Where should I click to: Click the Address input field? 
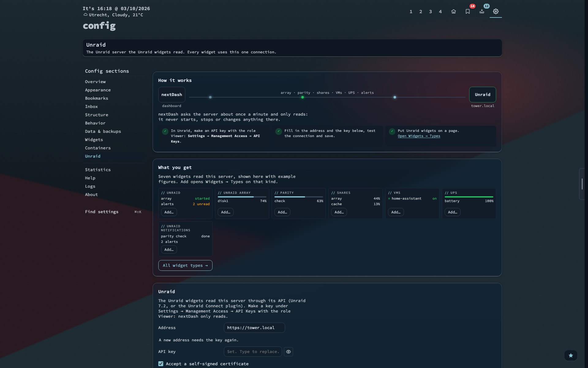(254, 328)
